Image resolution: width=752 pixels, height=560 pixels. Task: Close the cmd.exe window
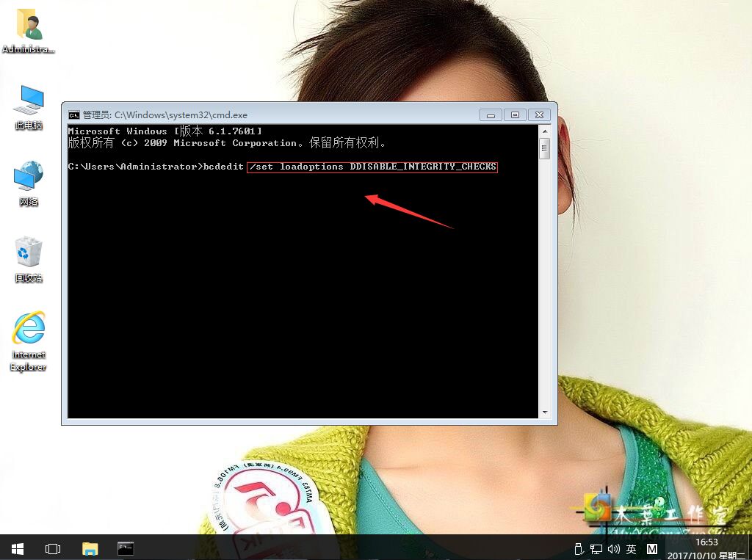pos(539,115)
